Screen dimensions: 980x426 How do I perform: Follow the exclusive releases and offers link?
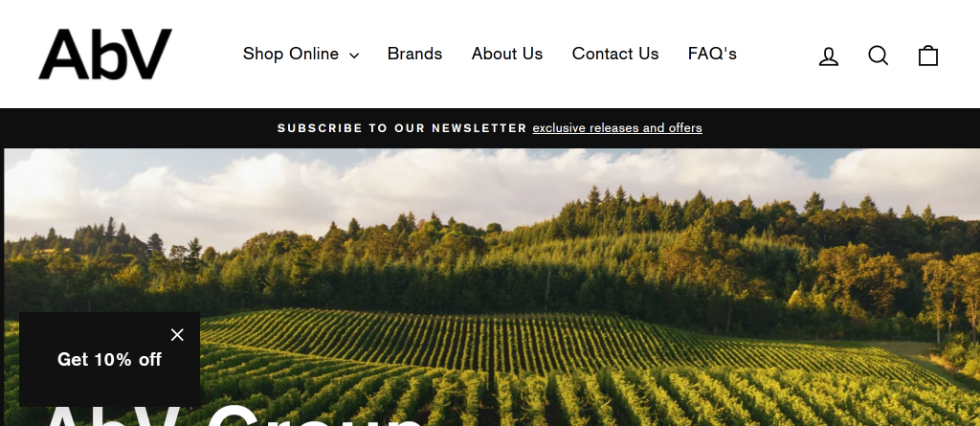click(617, 128)
